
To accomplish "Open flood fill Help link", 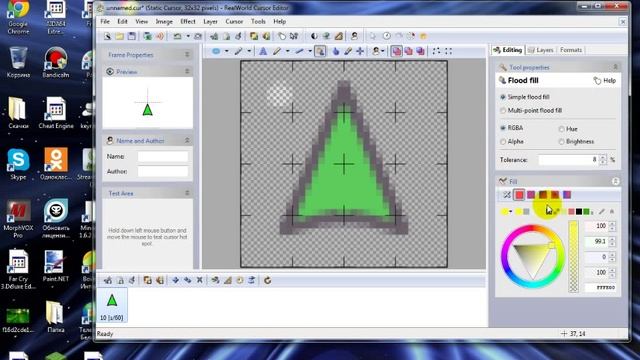I will point(605,81).
